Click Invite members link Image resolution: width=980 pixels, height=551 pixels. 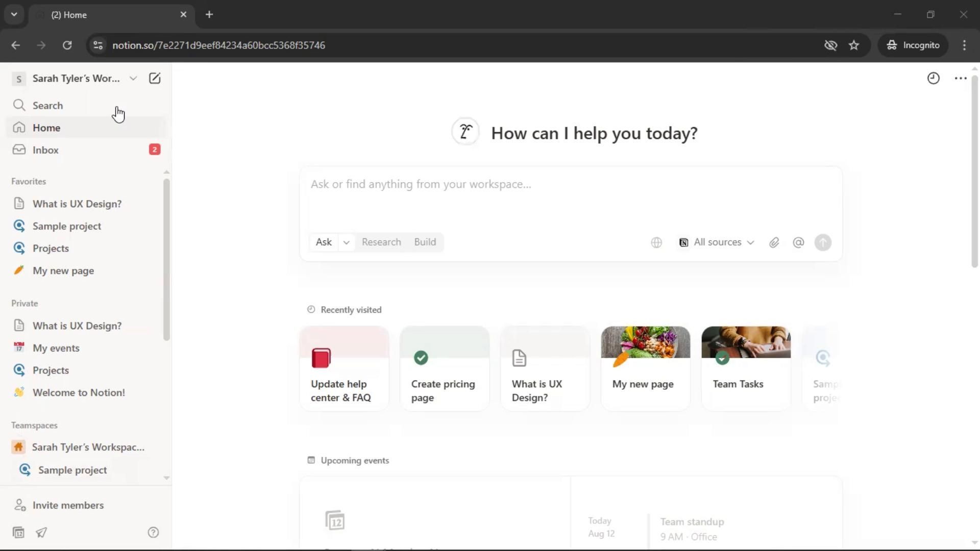pos(68,505)
